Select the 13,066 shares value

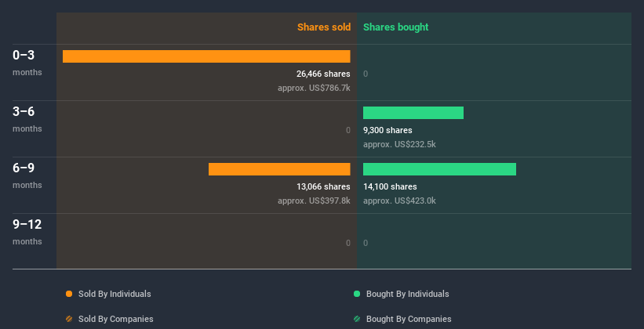click(x=323, y=186)
